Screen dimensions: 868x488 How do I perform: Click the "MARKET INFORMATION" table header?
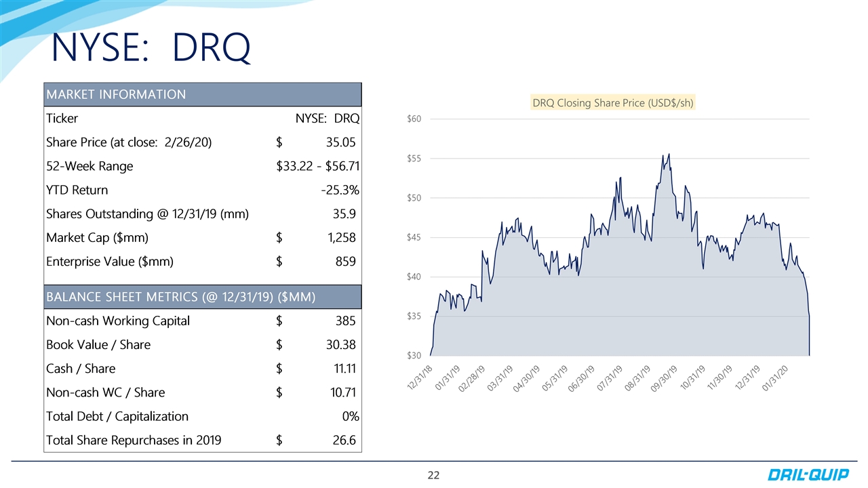203,94
